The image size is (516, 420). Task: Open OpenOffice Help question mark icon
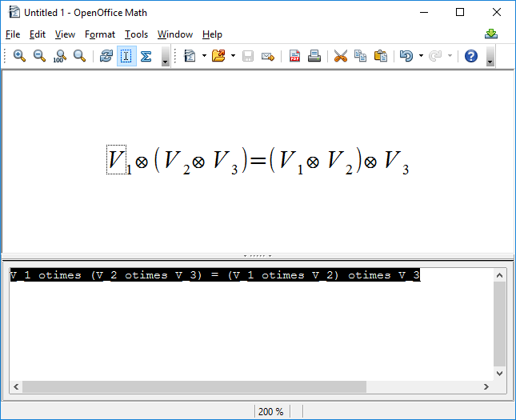[471, 56]
